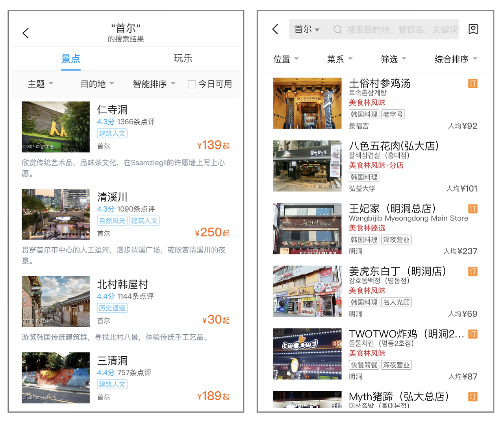The height and width of the screenshot is (422, 504).
Task: Click the 王妃家 storefront thumbnail
Action: tap(308, 229)
